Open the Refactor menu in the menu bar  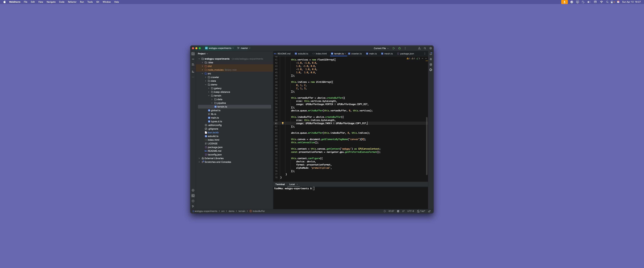[72, 2]
